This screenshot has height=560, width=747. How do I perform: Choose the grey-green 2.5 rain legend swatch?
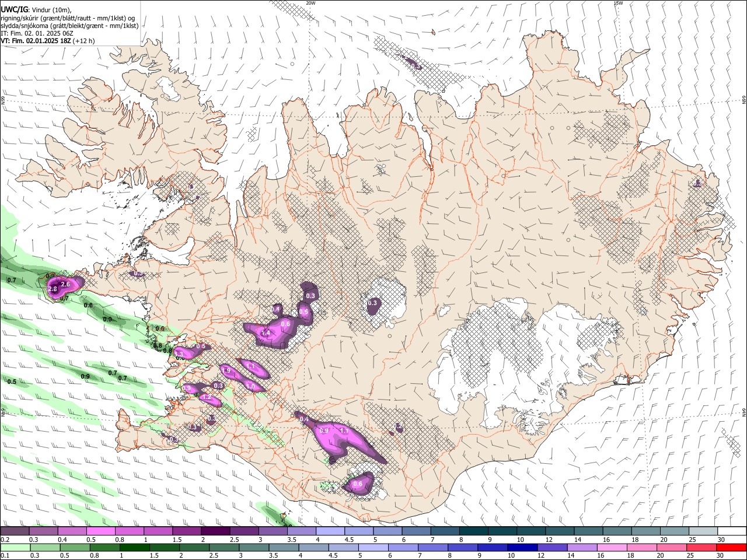click(224, 548)
